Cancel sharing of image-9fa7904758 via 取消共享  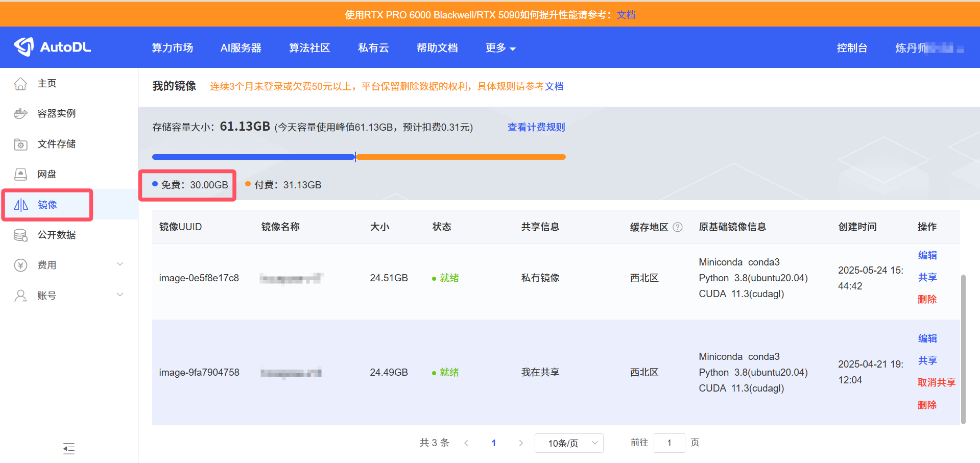click(x=937, y=382)
